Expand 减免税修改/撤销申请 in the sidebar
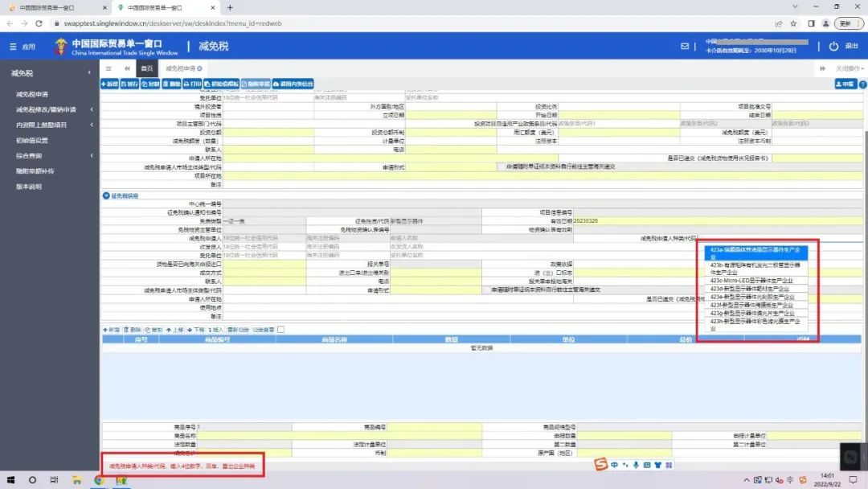868x489 pixels. point(47,109)
